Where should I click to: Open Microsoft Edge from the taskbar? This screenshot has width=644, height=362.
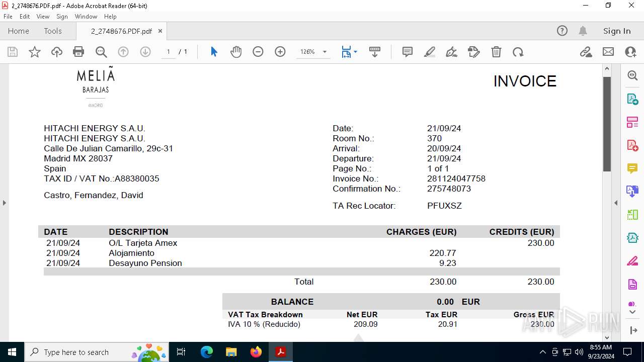pos(206,352)
